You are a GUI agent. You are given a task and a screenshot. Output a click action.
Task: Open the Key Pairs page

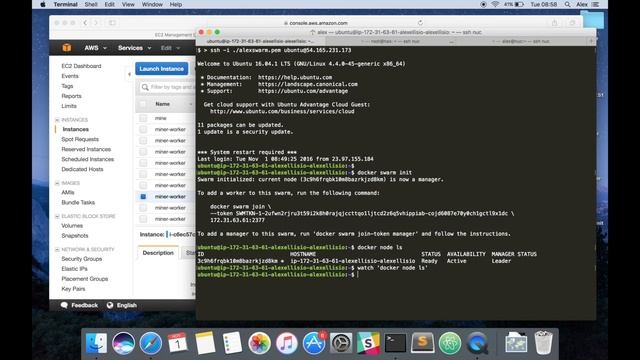(73, 289)
